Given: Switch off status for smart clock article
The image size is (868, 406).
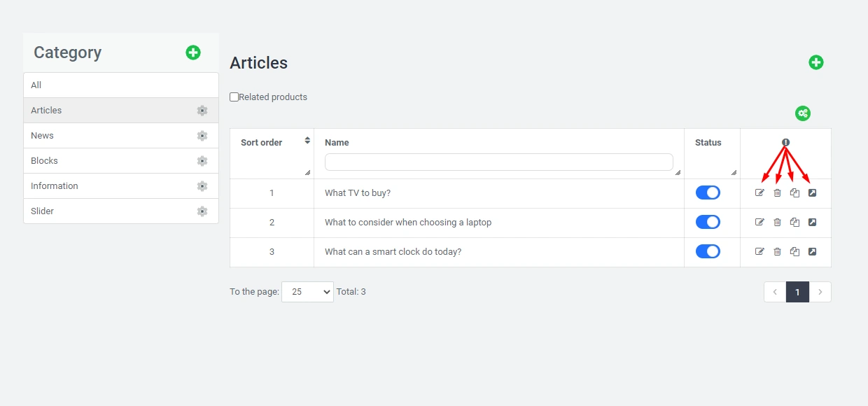Looking at the screenshot, I should [708, 252].
